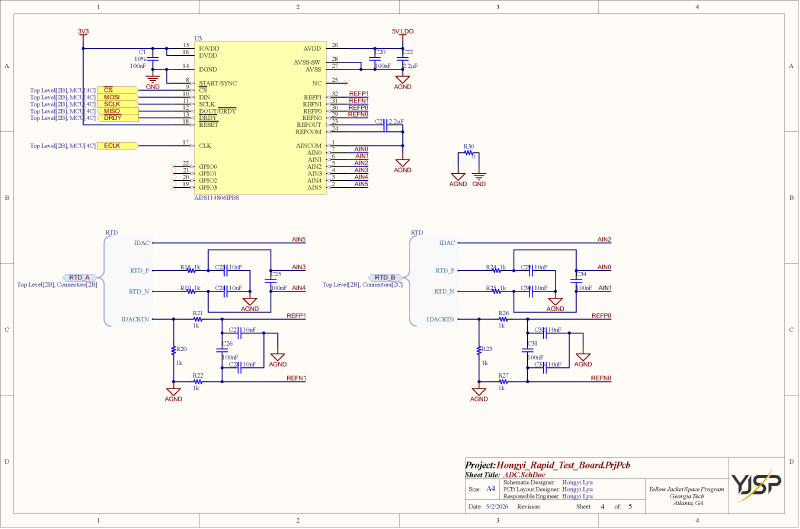Viewport: 800px width, 529px height.
Task: Click the R22 1k resistor toward REFN1
Action: click(x=198, y=382)
